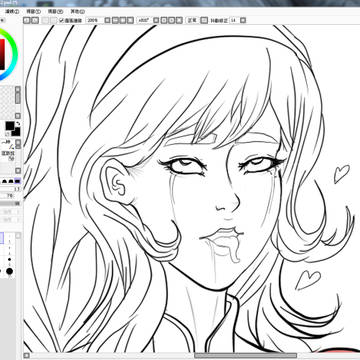Pick a shade in the red color square
The width and height of the screenshot is (360, 360).
point(2,54)
